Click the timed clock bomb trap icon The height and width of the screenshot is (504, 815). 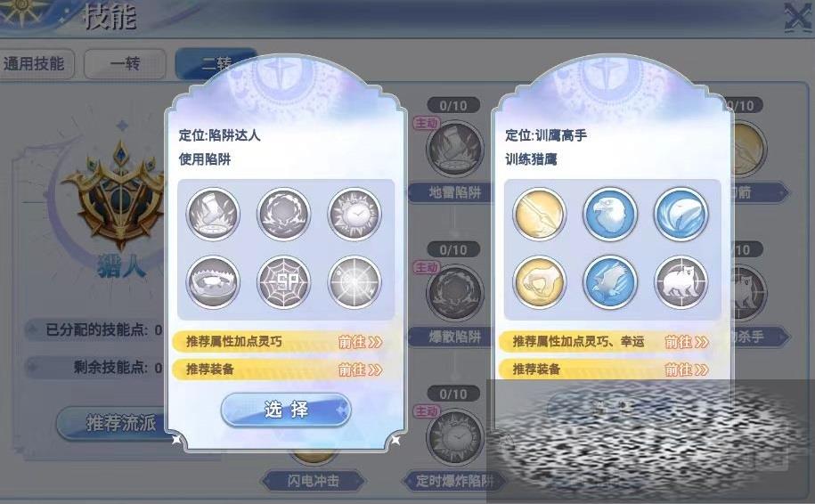pyautogui.click(x=355, y=214)
